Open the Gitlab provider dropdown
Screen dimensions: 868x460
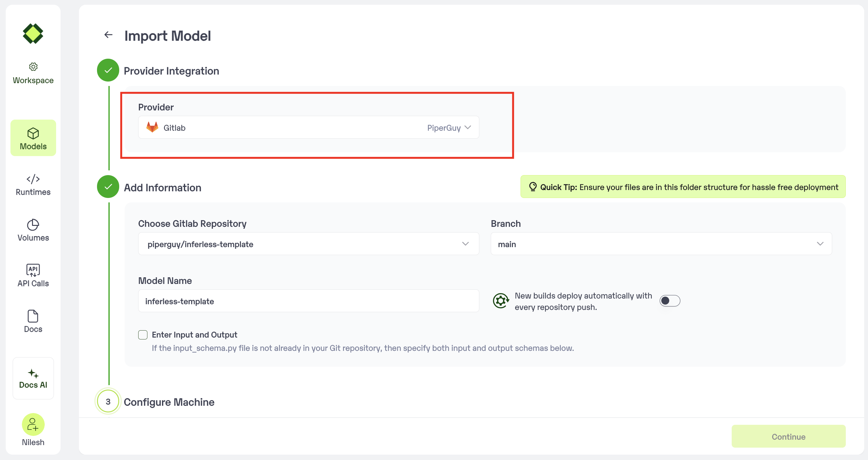pos(309,128)
